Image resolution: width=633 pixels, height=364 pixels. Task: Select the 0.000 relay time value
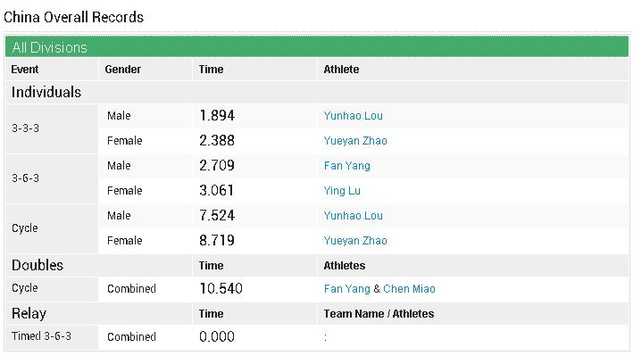click(217, 337)
